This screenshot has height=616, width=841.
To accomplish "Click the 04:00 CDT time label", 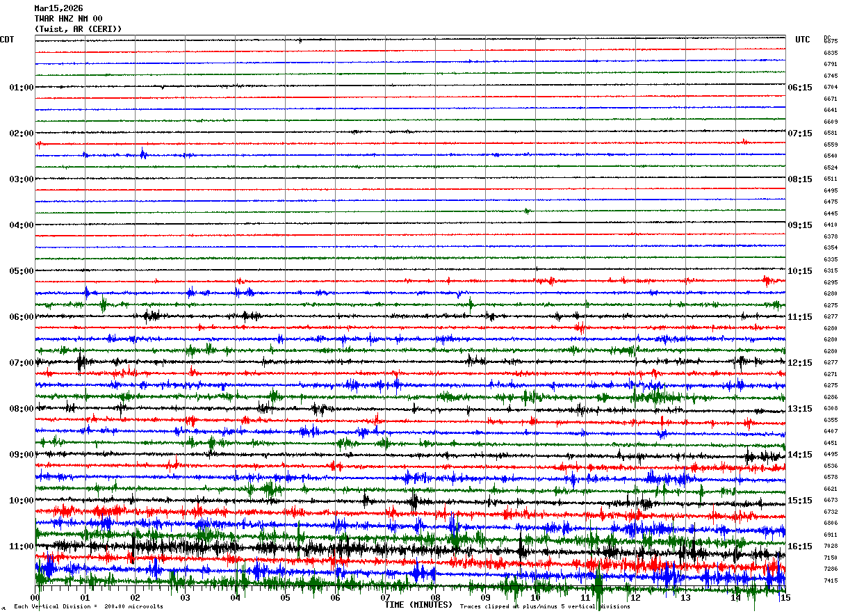I will pos(22,225).
